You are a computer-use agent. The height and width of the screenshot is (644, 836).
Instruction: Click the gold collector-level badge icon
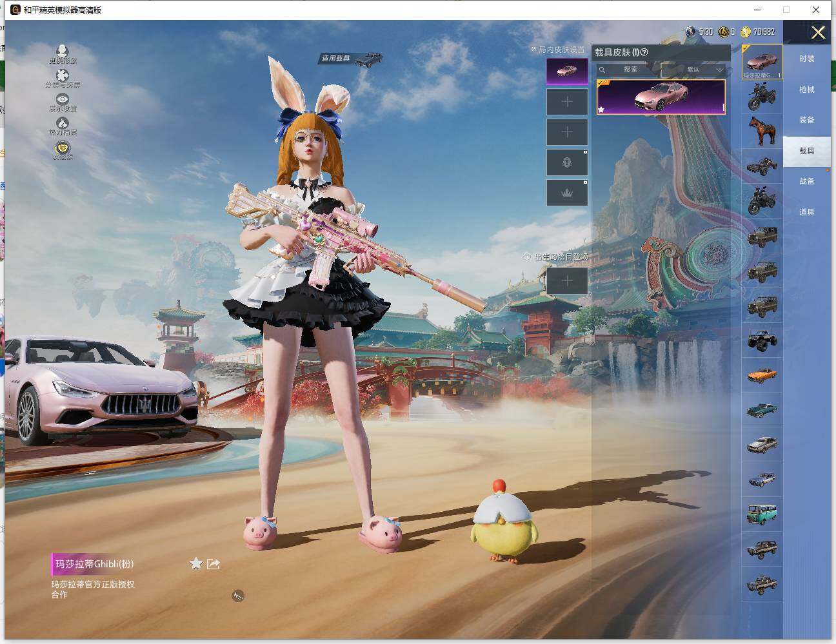[63, 148]
